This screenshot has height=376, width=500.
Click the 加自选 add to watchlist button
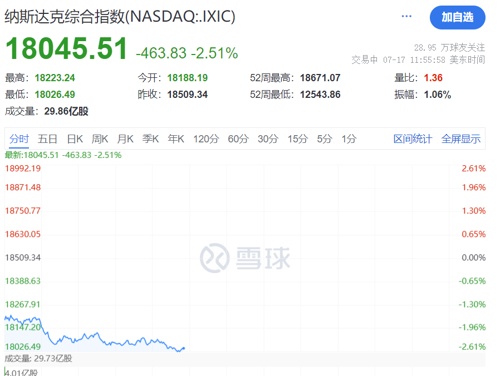pyautogui.click(x=457, y=17)
